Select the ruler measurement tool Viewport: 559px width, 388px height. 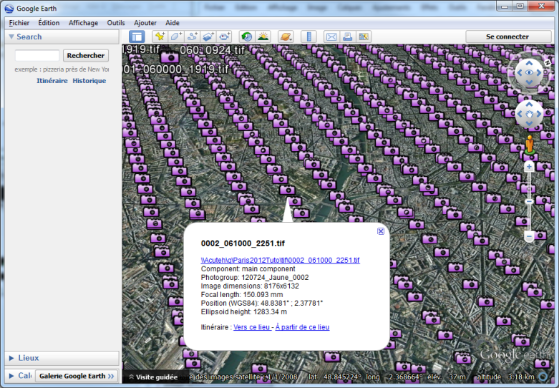309,37
